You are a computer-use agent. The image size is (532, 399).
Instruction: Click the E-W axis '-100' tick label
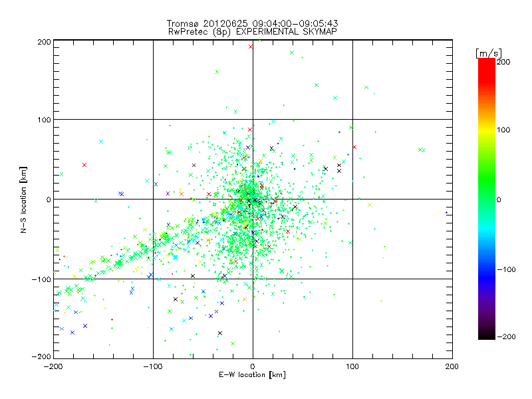click(x=153, y=366)
